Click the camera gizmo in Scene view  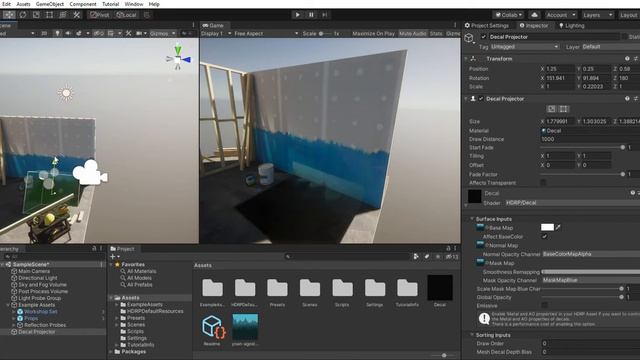90,172
